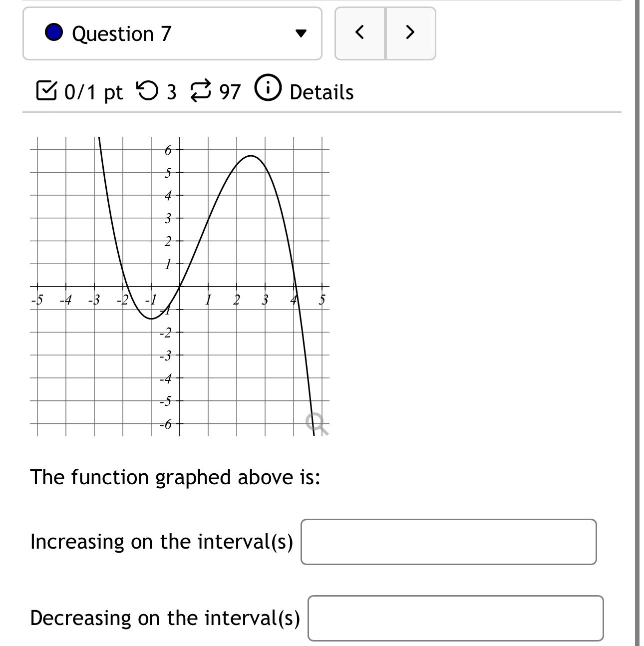The height and width of the screenshot is (646, 644).
Task: Open the info circle icon beside Details
Action: click(x=268, y=90)
